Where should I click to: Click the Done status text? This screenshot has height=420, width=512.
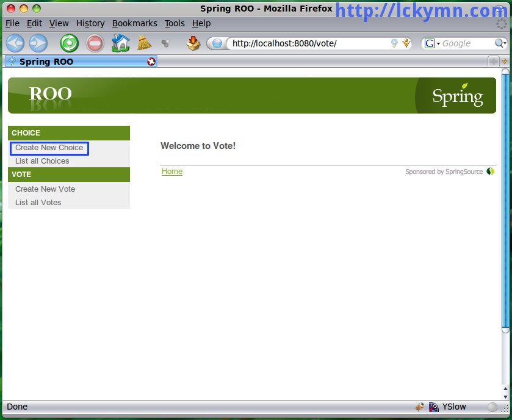click(x=17, y=407)
